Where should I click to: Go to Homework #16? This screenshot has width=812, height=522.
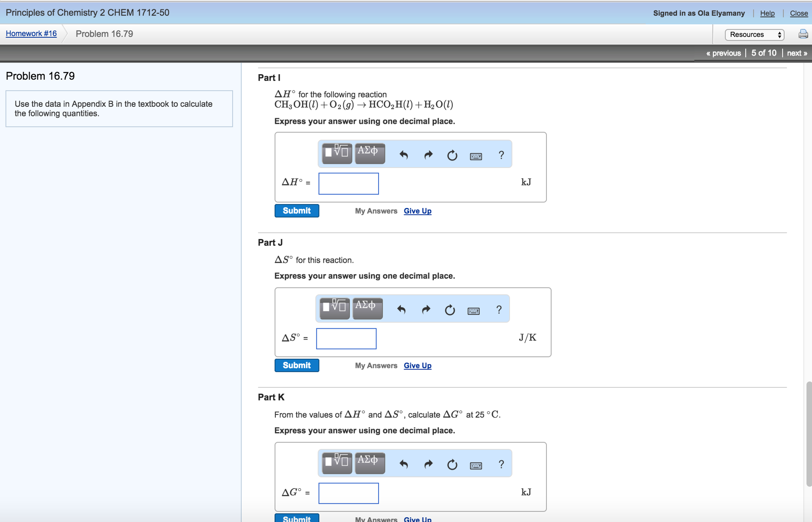pyautogui.click(x=30, y=33)
